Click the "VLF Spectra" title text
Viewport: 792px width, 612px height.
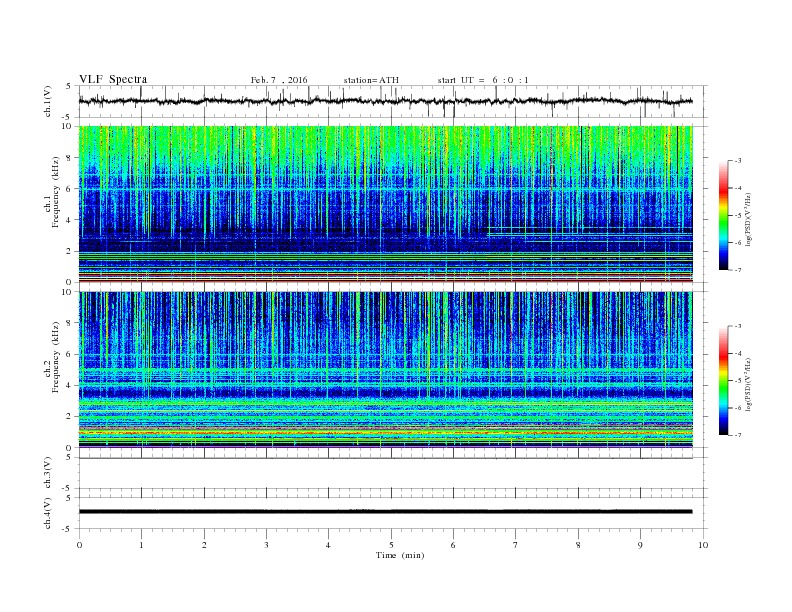[x=113, y=79]
